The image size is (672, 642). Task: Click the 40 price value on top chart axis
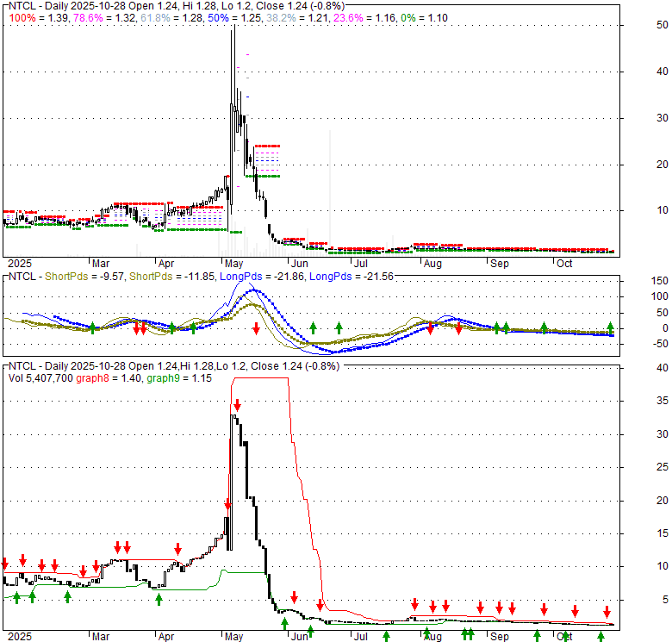point(663,72)
